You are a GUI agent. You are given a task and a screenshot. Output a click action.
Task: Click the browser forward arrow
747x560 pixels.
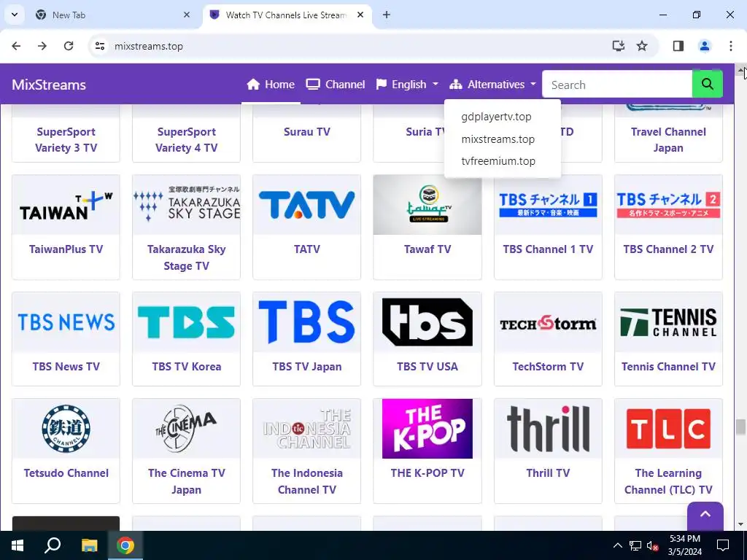point(42,46)
